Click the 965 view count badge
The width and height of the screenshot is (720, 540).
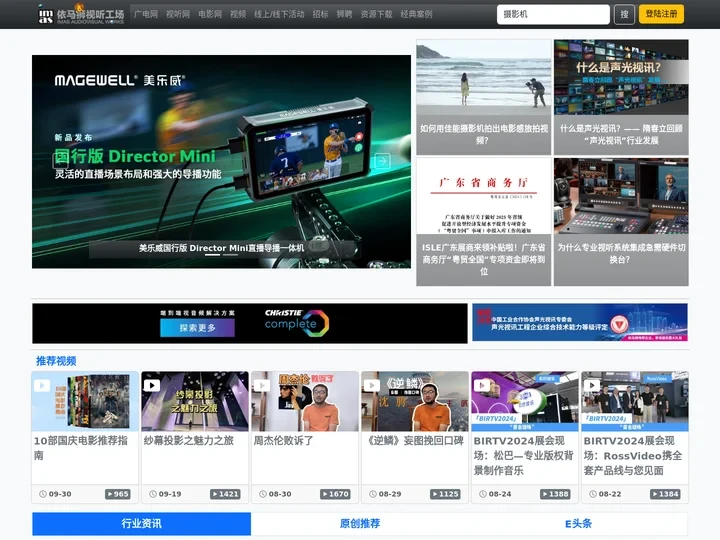118,494
